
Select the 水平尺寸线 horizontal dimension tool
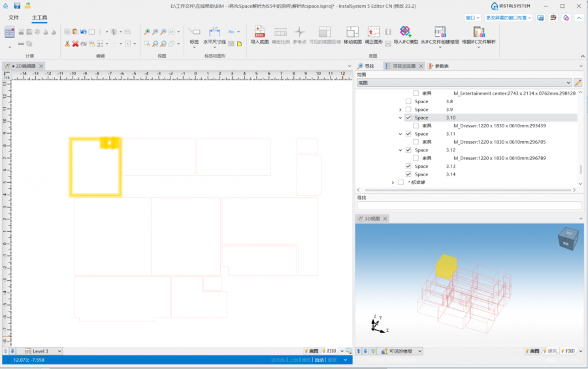(x=214, y=32)
